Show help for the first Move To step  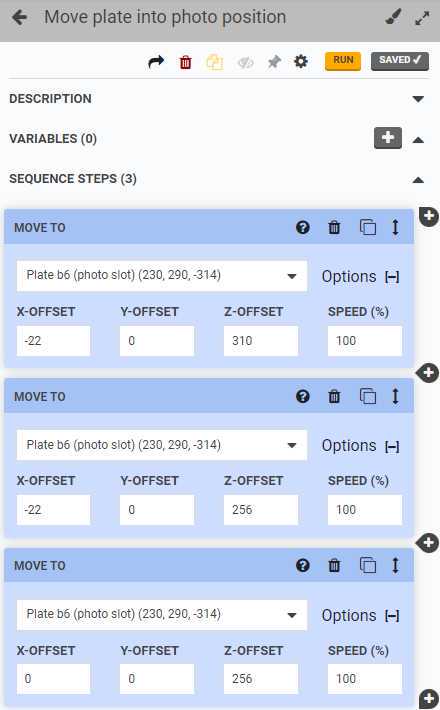(303, 227)
